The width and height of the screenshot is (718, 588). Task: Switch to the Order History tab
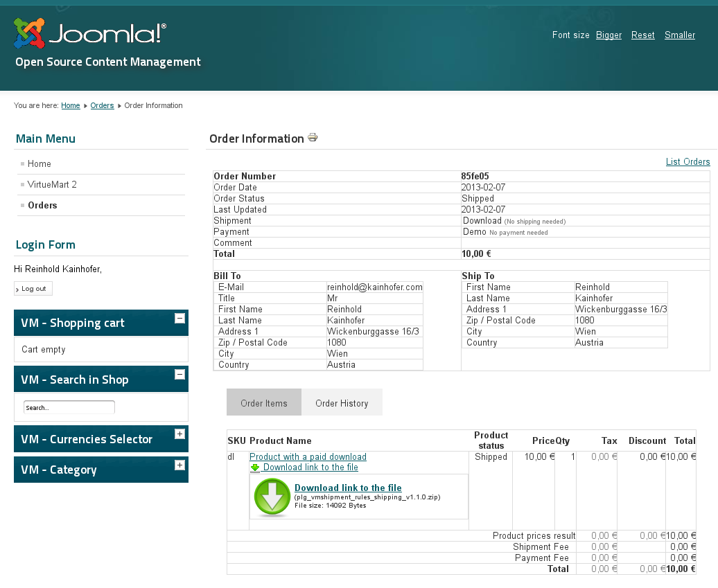click(342, 403)
